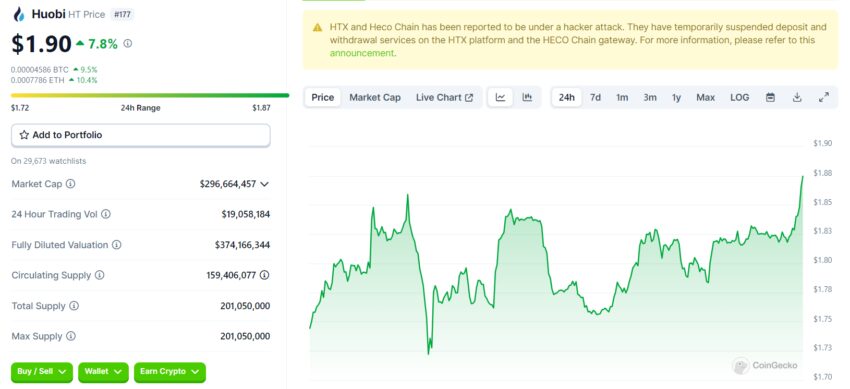Viewport: 850px width, 389px height.
Task: Open the Wallet dropdown
Action: 104,372
